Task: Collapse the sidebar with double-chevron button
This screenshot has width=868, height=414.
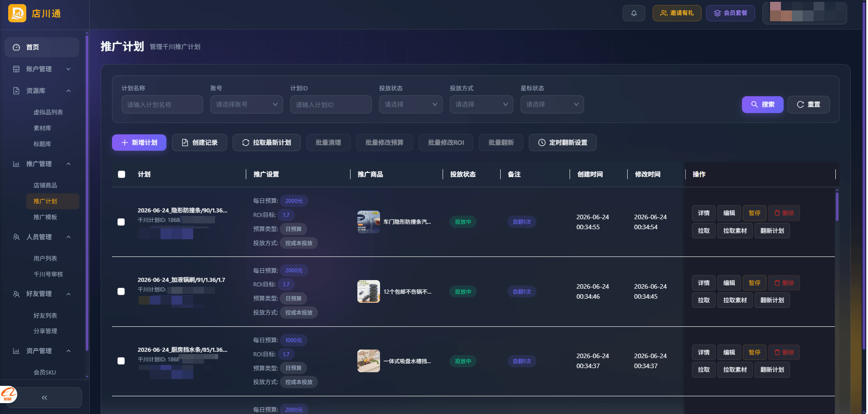Action: (x=44, y=398)
